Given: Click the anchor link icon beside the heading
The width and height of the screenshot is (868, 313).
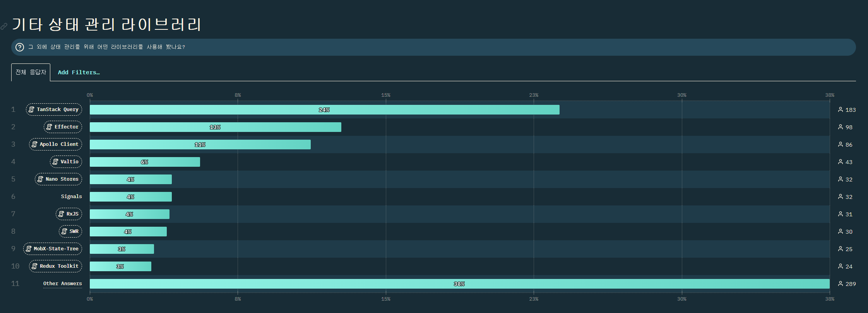Looking at the screenshot, I should [x=4, y=26].
